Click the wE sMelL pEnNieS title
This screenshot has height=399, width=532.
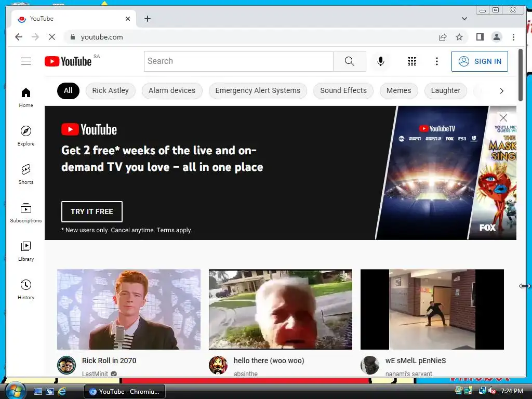coord(416,361)
